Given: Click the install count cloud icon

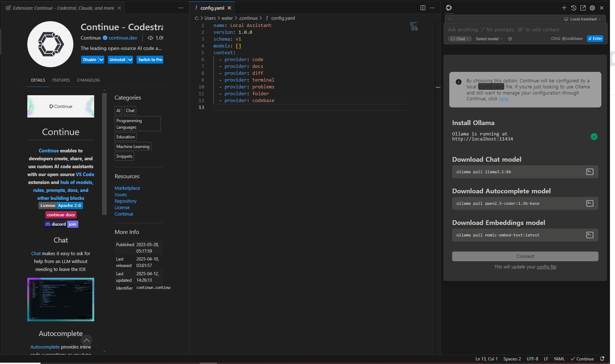Looking at the screenshot, I should click(150, 38).
